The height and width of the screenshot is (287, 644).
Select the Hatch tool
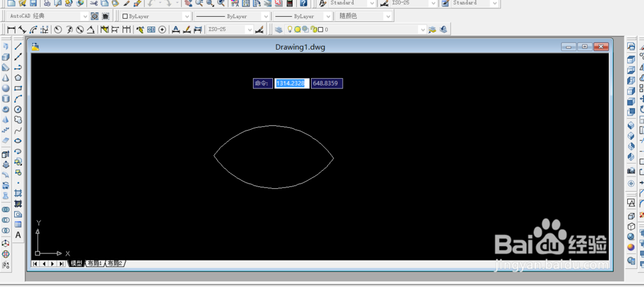pyautogui.click(x=18, y=193)
